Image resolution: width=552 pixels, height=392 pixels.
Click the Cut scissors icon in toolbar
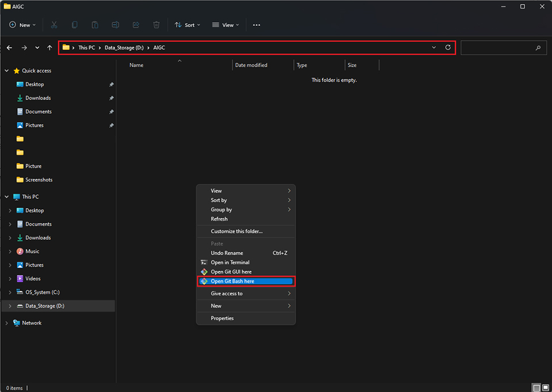pos(54,25)
